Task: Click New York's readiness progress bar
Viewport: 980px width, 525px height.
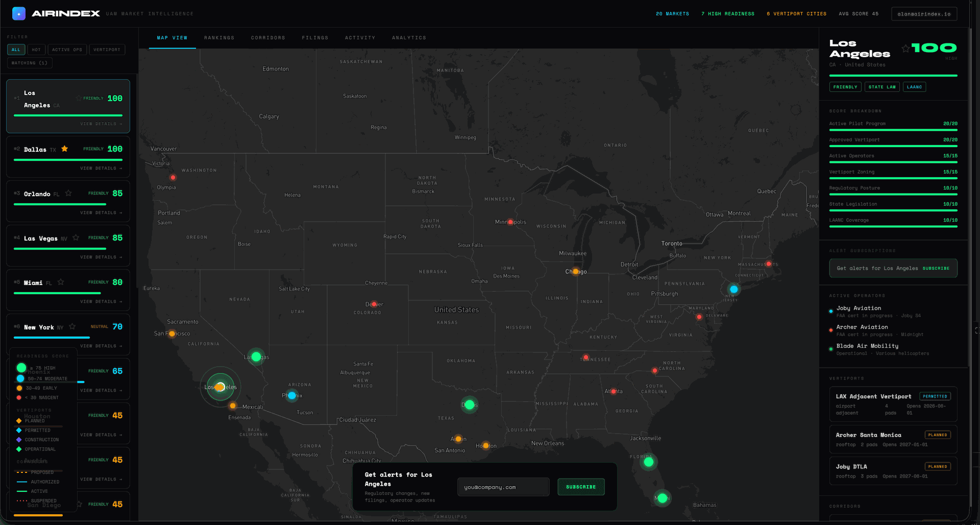Action: click(52, 338)
